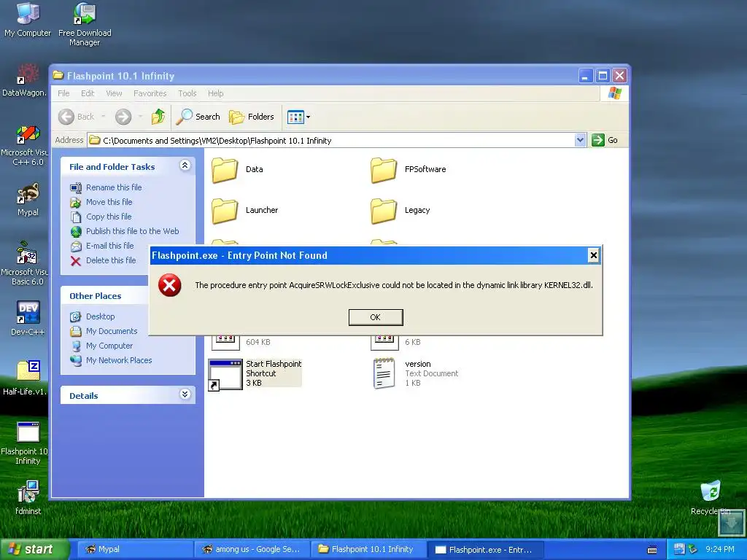Select fdminst desktop icon
The width and height of the screenshot is (747, 560).
tap(28, 497)
